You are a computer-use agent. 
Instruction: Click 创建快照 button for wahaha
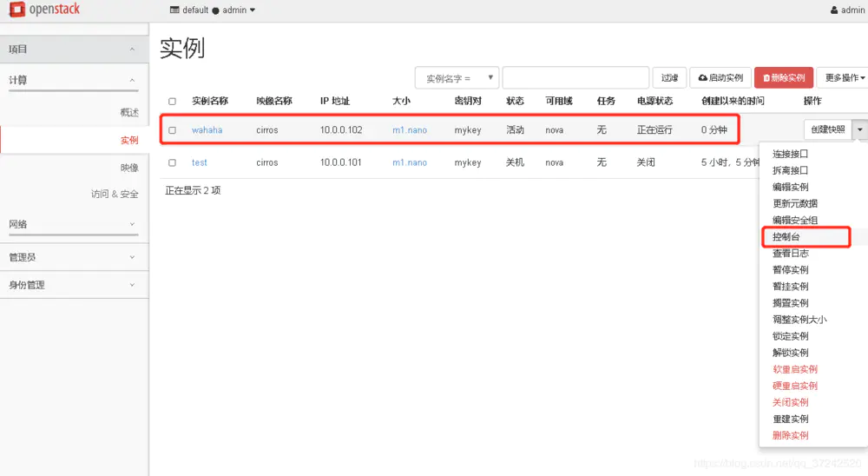(x=827, y=129)
